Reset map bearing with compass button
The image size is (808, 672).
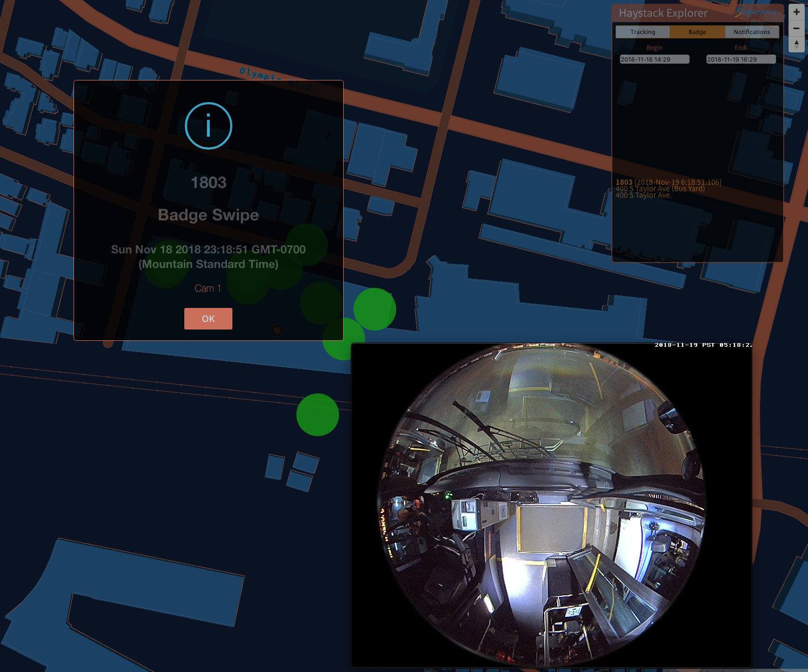(797, 44)
